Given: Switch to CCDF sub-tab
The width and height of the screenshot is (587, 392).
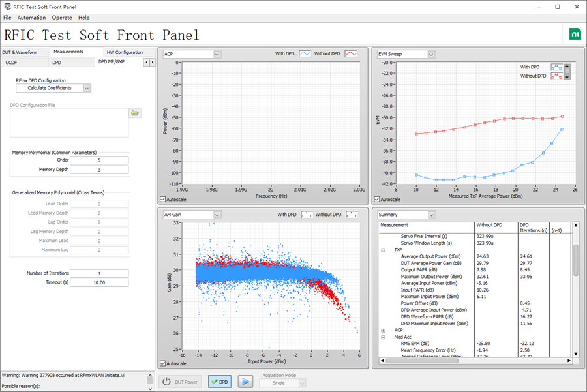Looking at the screenshot, I should (x=25, y=63).
